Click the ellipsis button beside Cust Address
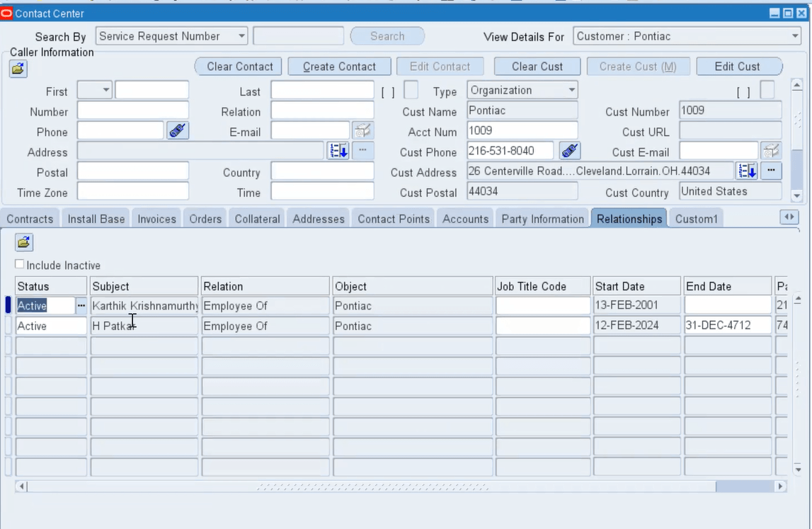This screenshot has width=812, height=529. (x=771, y=171)
